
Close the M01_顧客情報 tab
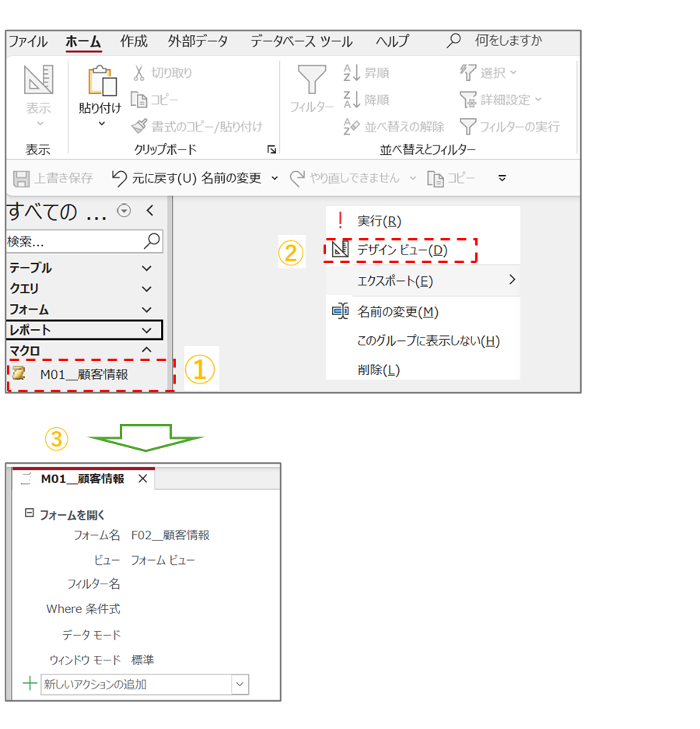coord(142,479)
